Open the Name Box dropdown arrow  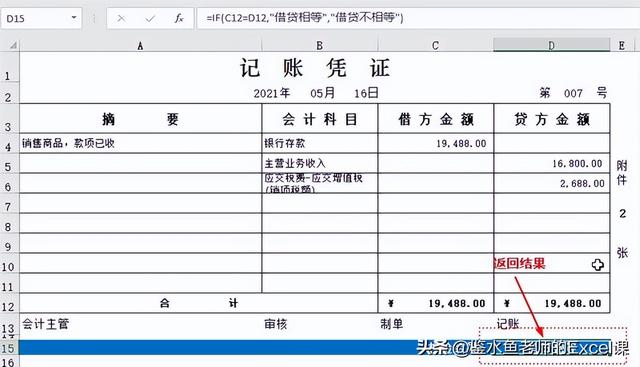click(74, 18)
